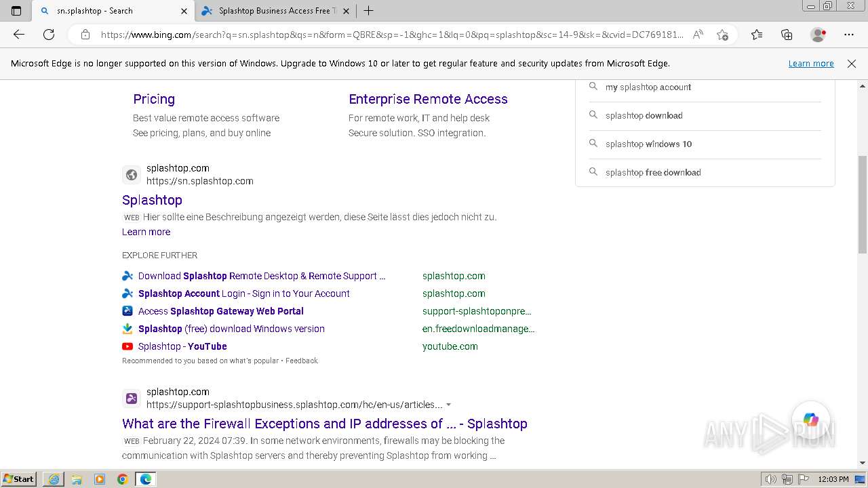Click the Splashtop Gateway portal icon

click(x=127, y=311)
